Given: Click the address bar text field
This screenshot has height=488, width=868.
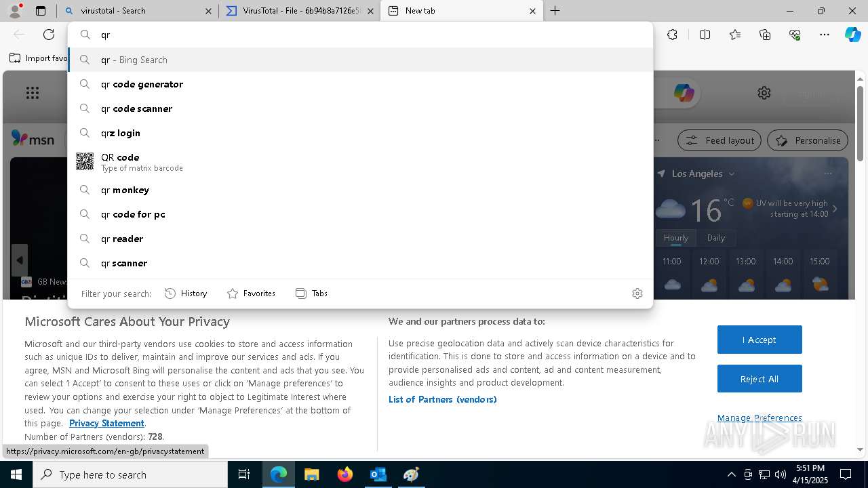Looking at the screenshot, I should [x=360, y=35].
